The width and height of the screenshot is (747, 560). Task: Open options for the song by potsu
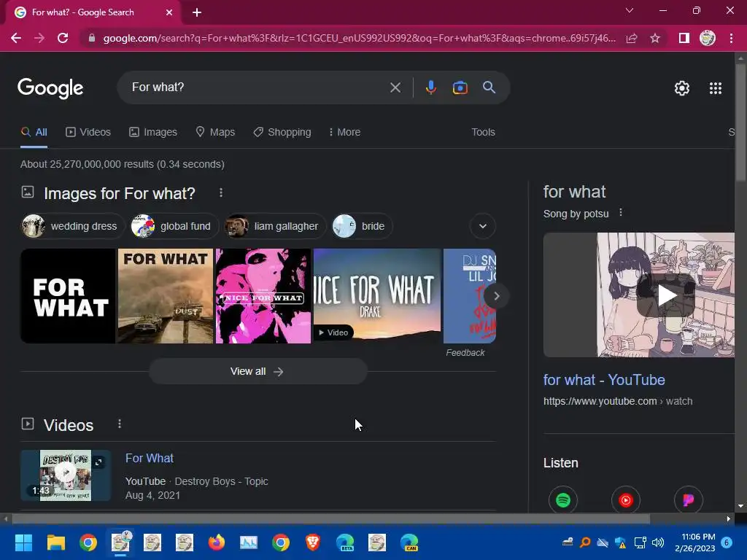click(620, 212)
